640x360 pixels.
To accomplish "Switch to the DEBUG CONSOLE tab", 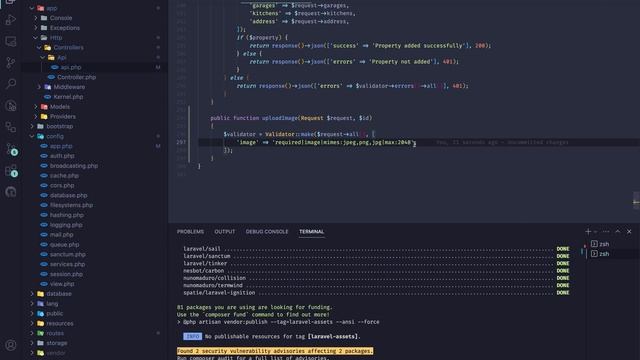I will [267, 231].
